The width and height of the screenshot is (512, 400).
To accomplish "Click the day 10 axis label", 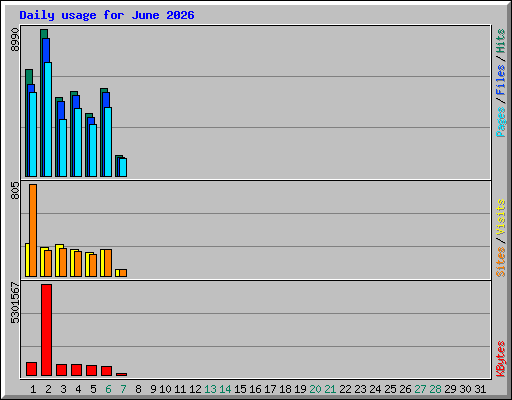I will tap(165, 389).
